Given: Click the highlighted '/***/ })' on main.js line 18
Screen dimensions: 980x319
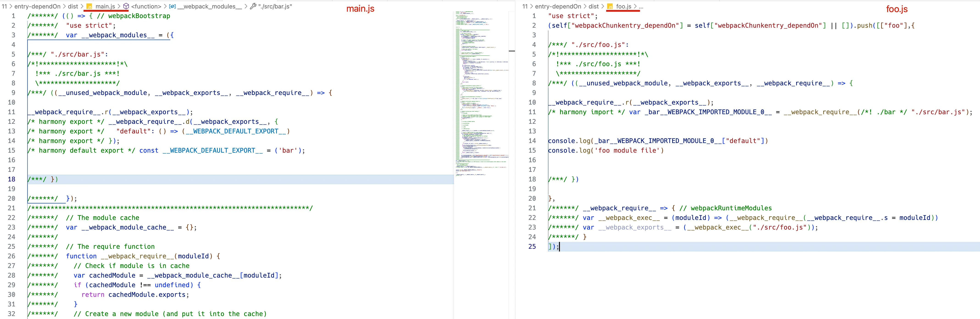Looking at the screenshot, I should click(x=43, y=179).
